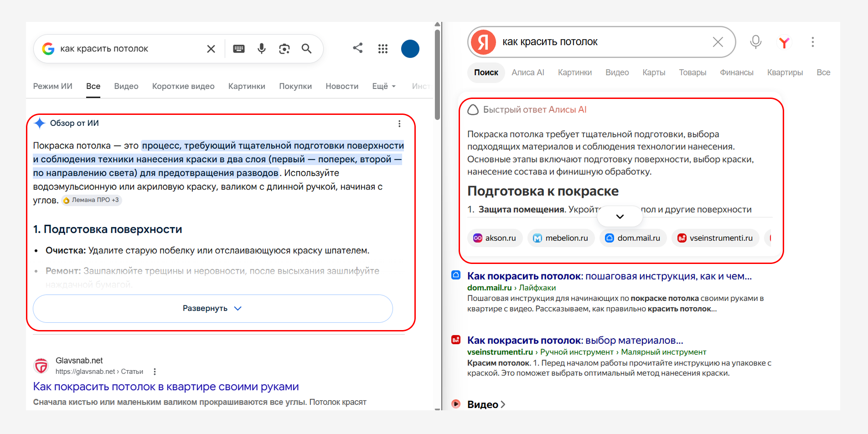Click the Видео play icon in Yandex
This screenshot has width=868, height=434.
coord(456,403)
